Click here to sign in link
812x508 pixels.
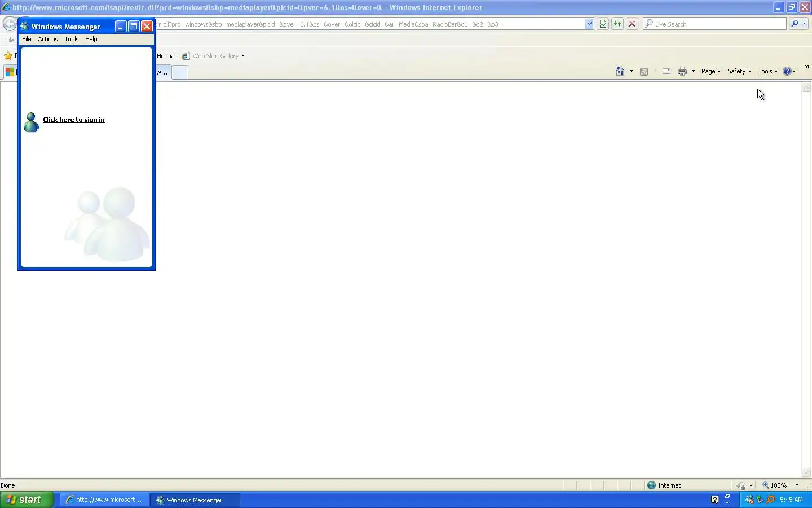click(74, 120)
